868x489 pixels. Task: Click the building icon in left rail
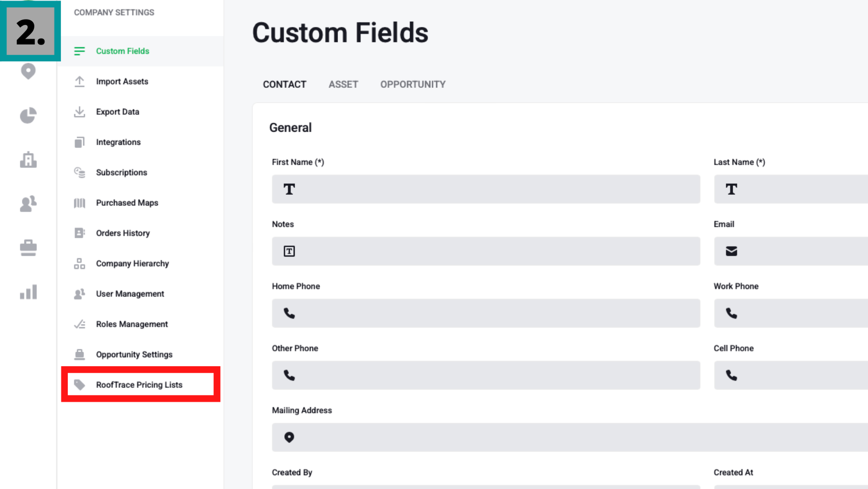(28, 159)
